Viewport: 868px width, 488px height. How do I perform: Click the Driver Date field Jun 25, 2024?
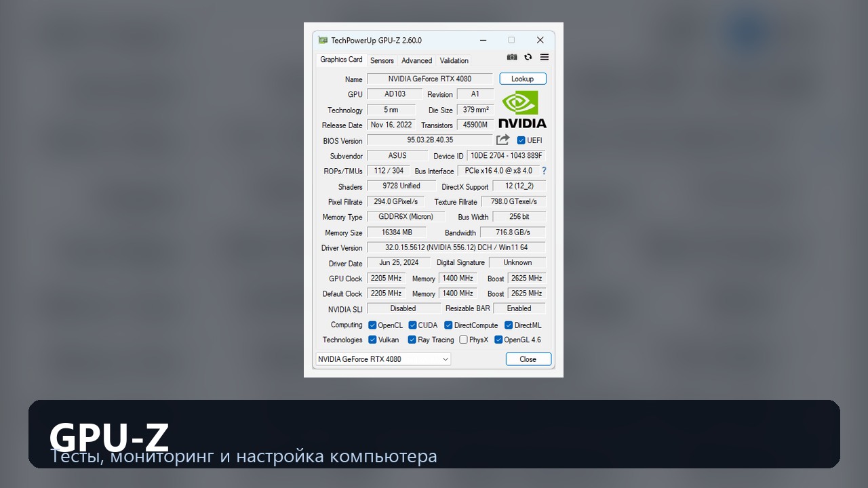coord(399,262)
